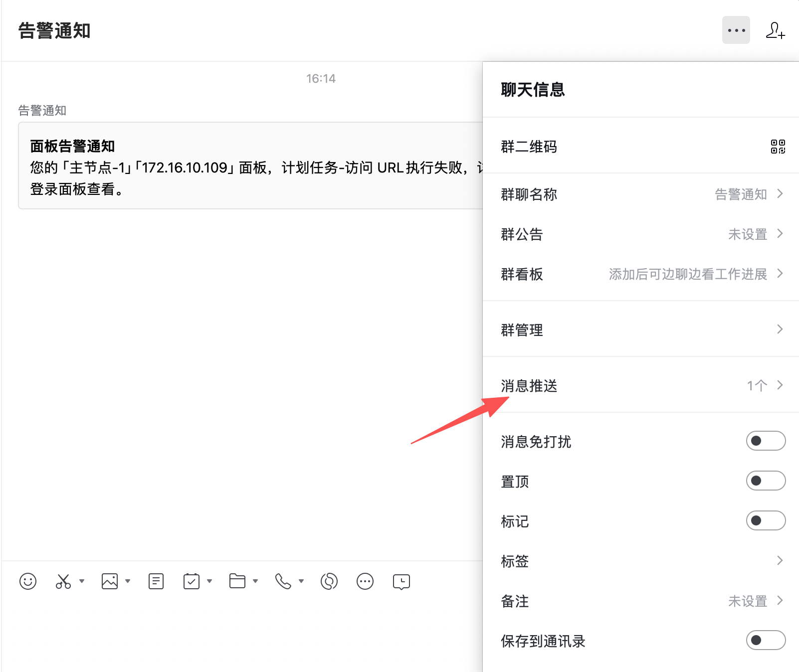
Task: Edit the 群聊名称 value 告警通知
Action: (x=741, y=194)
